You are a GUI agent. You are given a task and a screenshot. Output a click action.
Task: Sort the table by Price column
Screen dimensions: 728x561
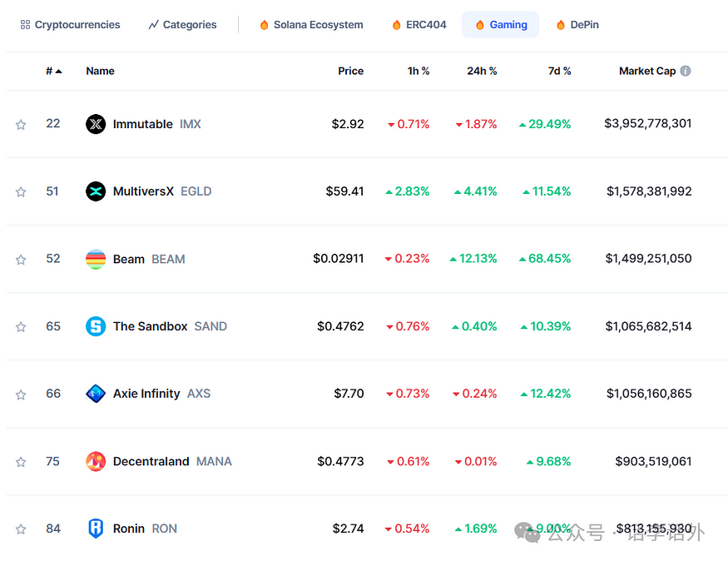pos(349,71)
